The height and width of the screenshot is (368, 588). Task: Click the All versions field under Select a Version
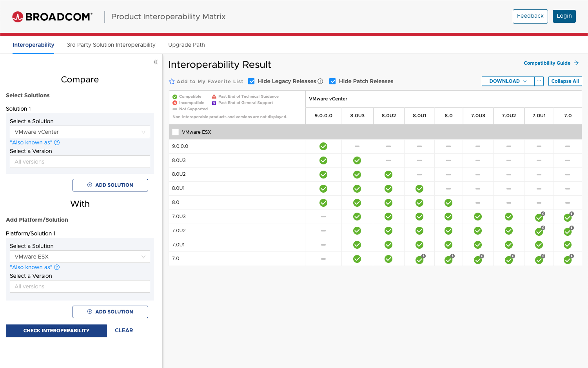(x=80, y=161)
